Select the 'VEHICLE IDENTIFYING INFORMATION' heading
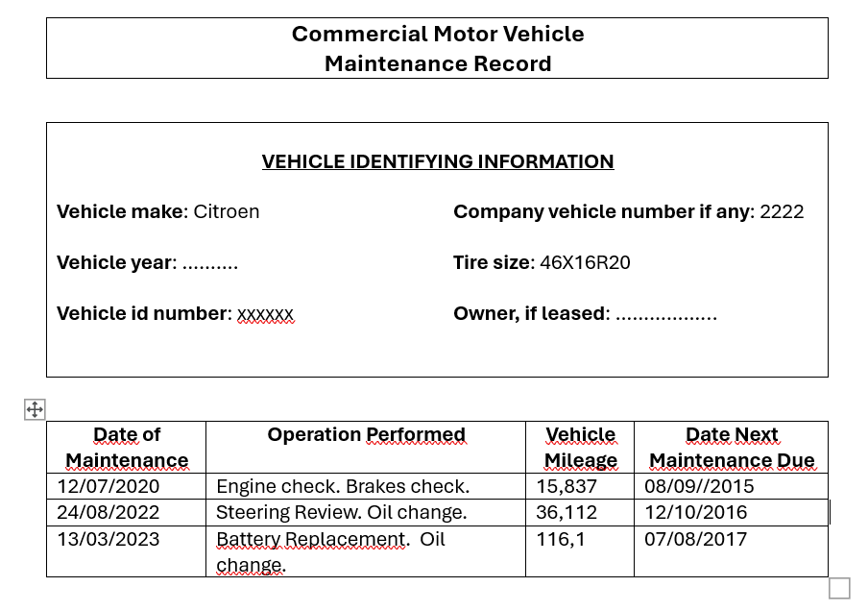 (437, 161)
